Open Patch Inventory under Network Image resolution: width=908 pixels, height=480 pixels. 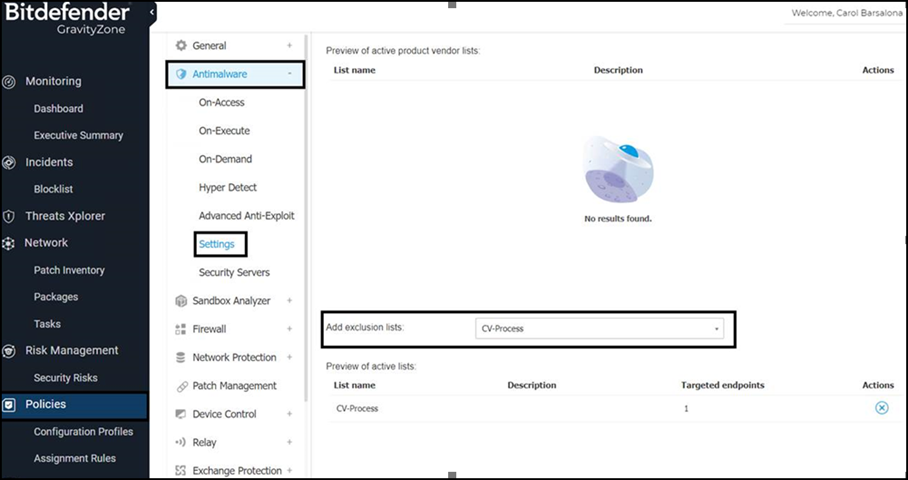[x=69, y=270]
